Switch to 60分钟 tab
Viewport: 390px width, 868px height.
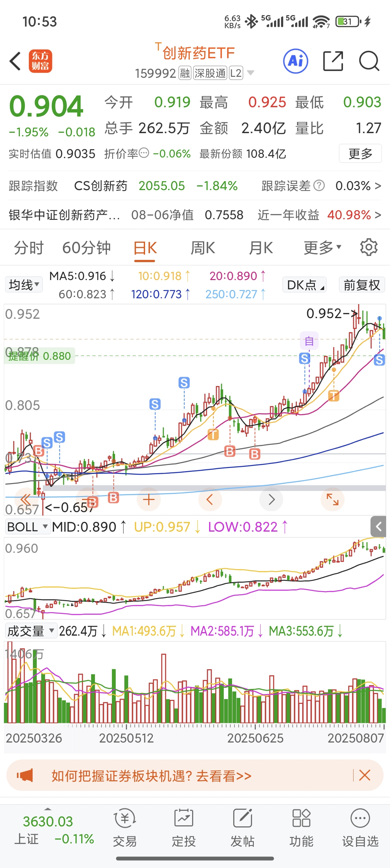click(87, 248)
